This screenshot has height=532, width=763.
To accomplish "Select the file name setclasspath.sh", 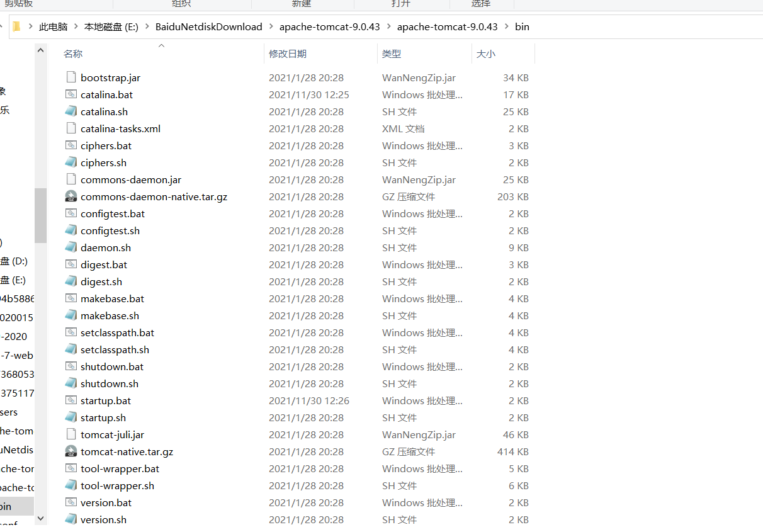I will click(115, 349).
